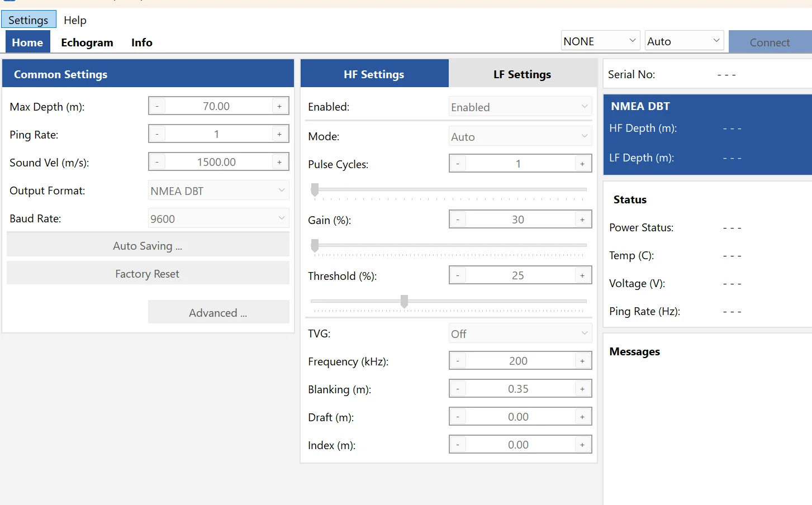Viewport: 812px width, 505px height.
Task: Click the Connect button
Action: [770, 42]
